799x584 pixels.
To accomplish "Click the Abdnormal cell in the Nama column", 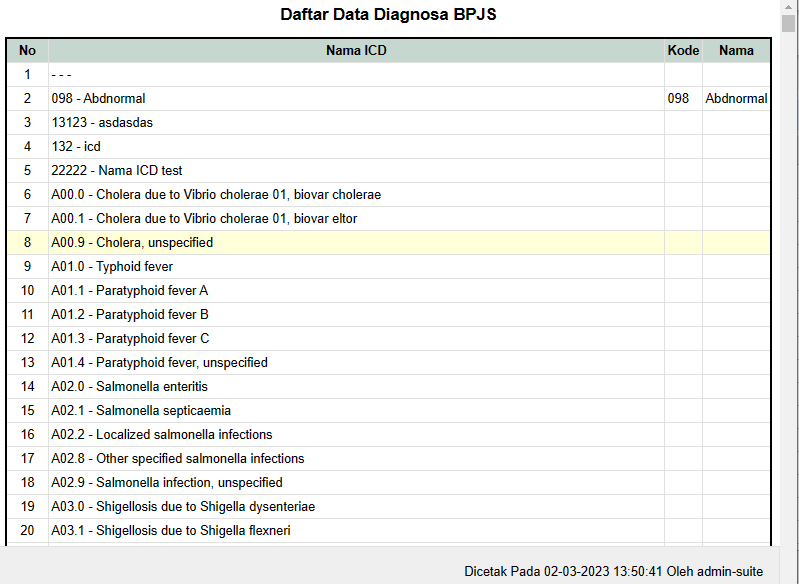I will coord(736,98).
